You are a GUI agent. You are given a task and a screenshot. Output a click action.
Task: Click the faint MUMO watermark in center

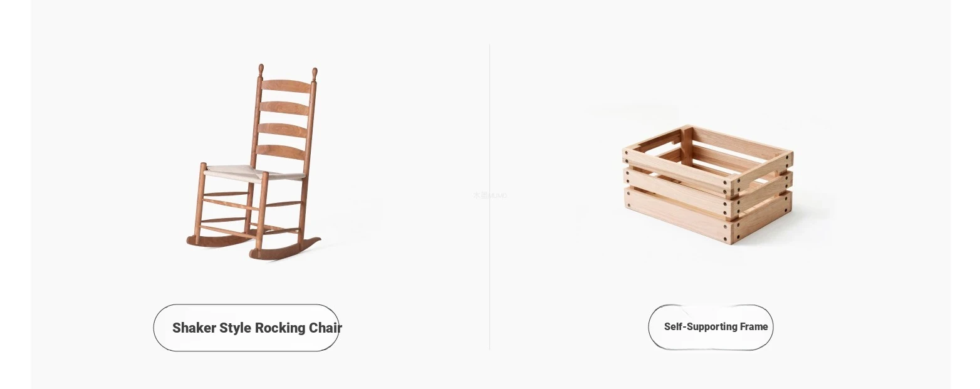(x=490, y=195)
